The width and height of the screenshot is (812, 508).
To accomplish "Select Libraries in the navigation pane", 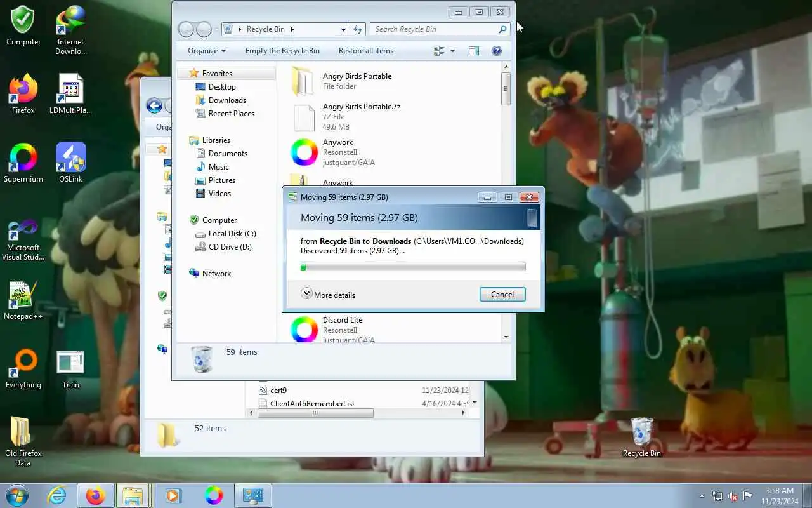I will coord(216,140).
